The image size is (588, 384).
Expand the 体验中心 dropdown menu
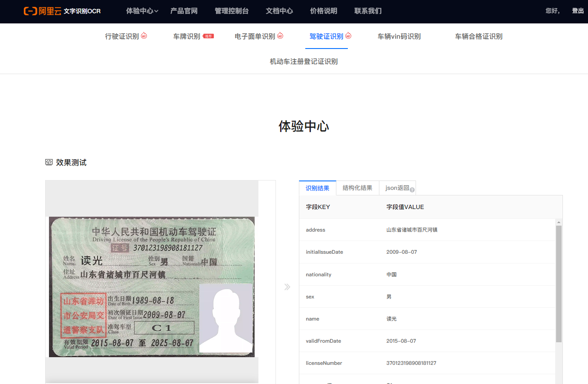(x=142, y=11)
